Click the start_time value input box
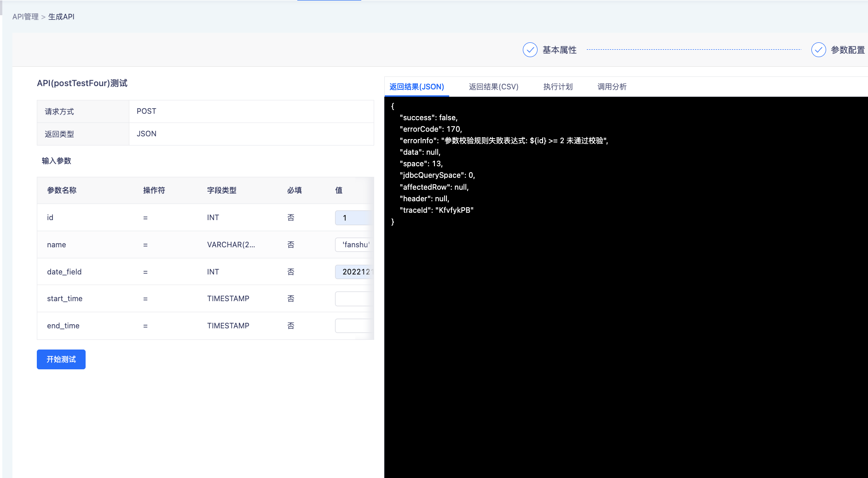 click(x=353, y=299)
